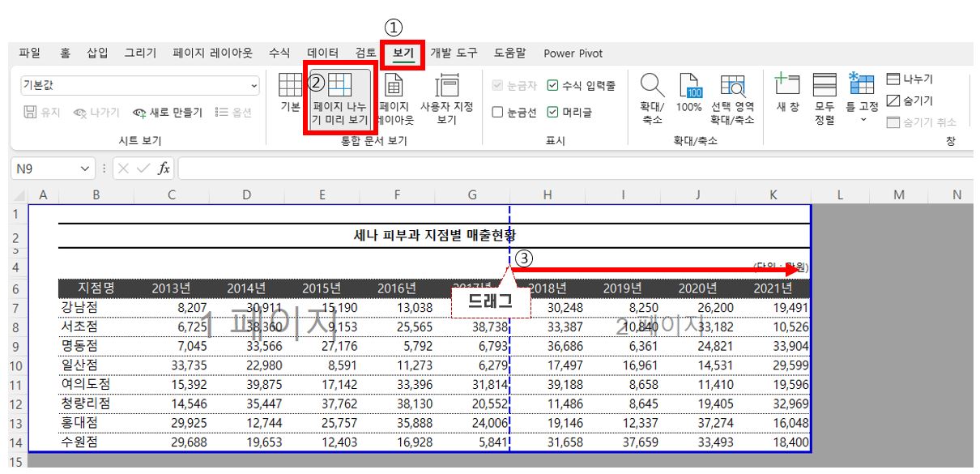Screen dimensions: 980x474
Task: Select the 2016년 header cell
Action: tap(397, 288)
